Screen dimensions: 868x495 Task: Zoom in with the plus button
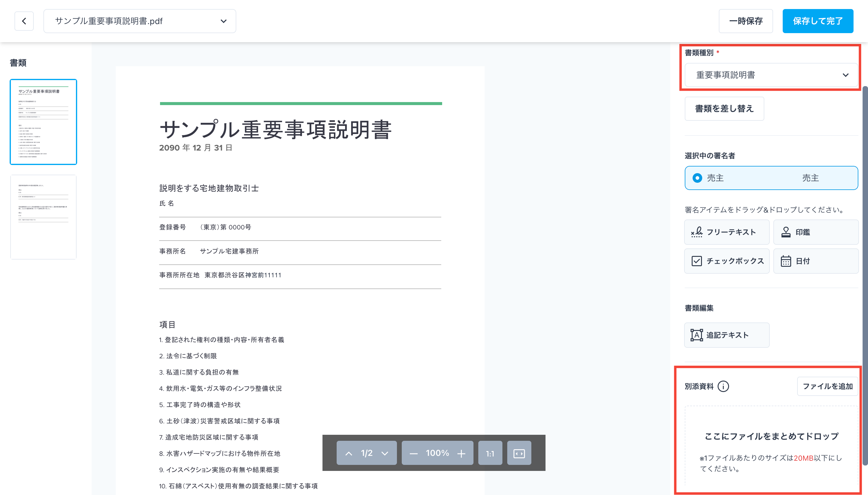coord(461,453)
